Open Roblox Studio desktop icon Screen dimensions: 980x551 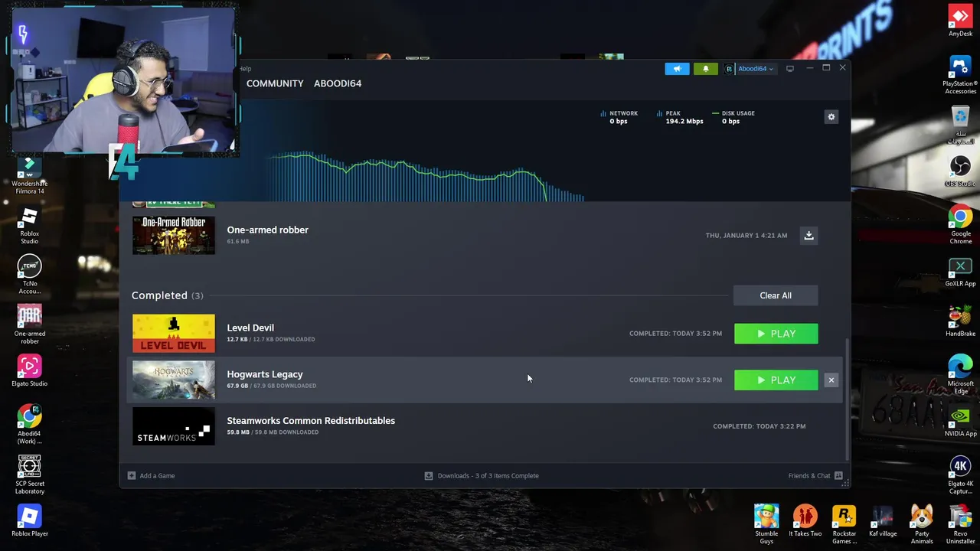[29, 226]
